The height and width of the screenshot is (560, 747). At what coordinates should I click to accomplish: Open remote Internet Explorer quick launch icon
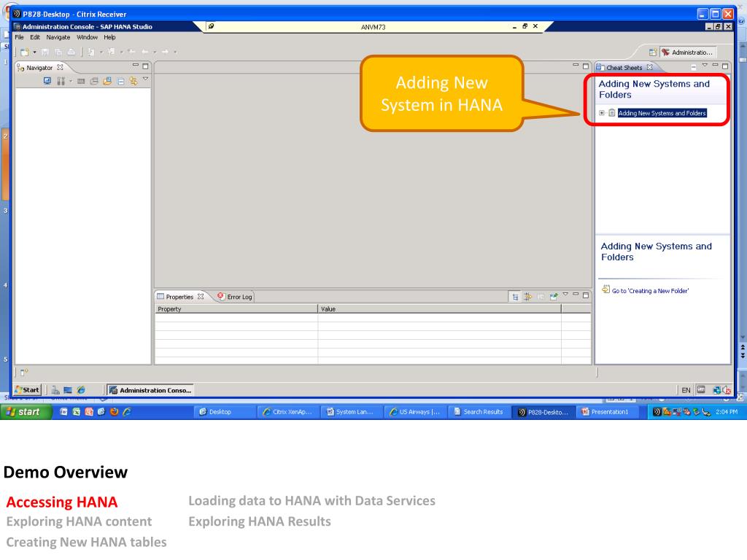pyautogui.click(x=81, y=390)
